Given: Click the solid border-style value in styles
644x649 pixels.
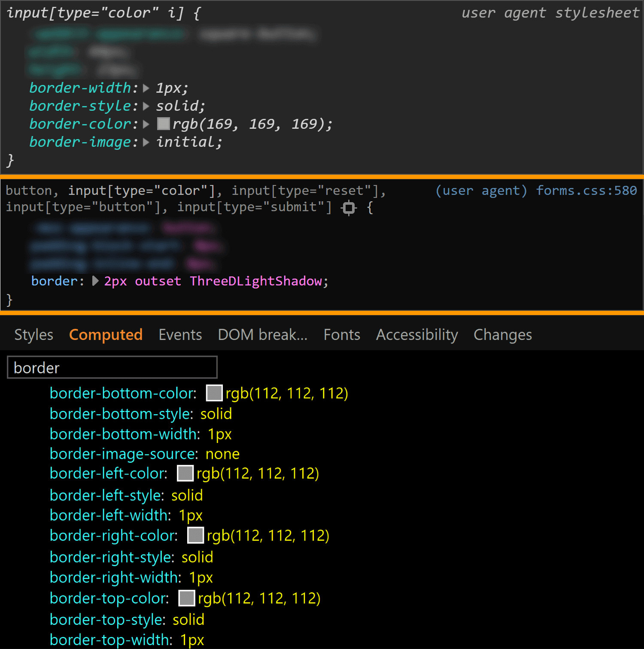Looking at the screenshot, I should click(x=177, y=106).
